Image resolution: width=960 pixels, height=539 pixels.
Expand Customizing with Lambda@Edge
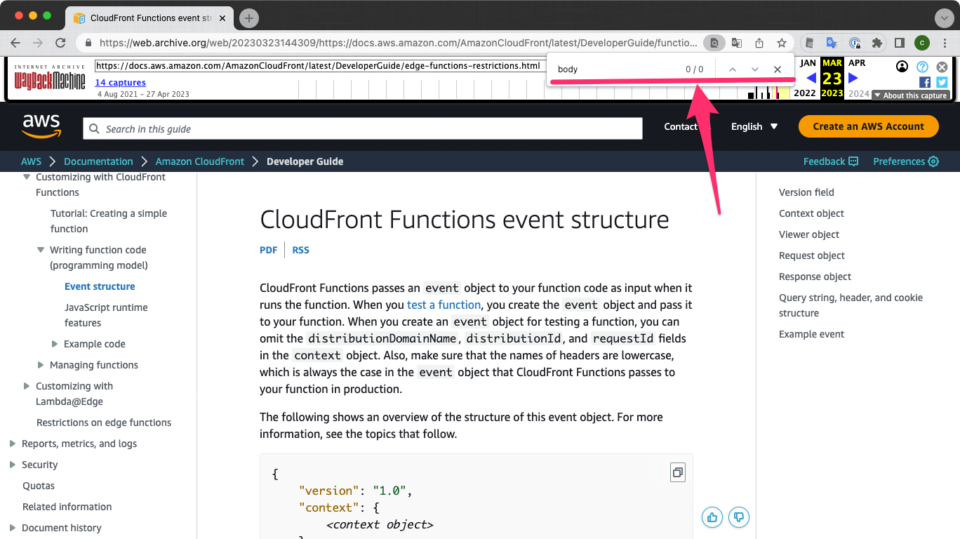tap(26, 386)
